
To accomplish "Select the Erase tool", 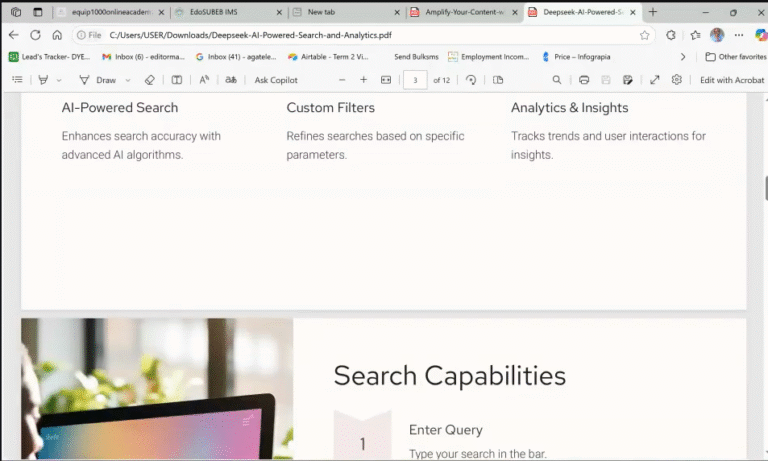I will 150,79.
